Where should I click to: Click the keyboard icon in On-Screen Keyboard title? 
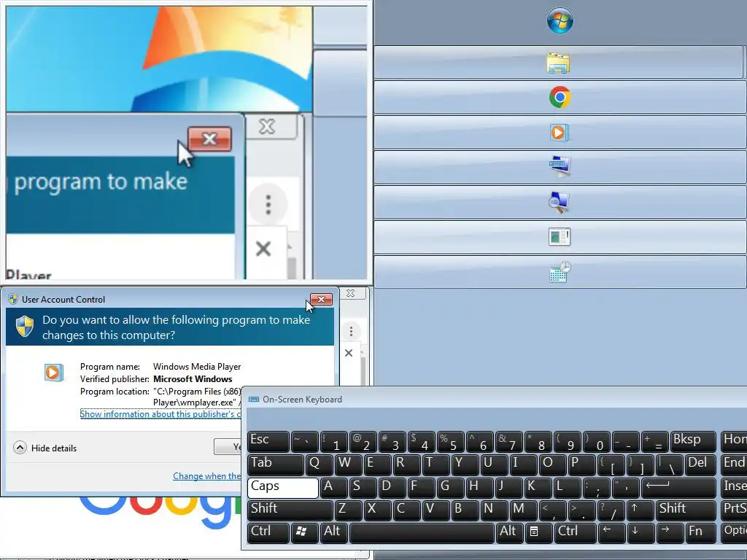pyautogui.click(x=254, y=399)
